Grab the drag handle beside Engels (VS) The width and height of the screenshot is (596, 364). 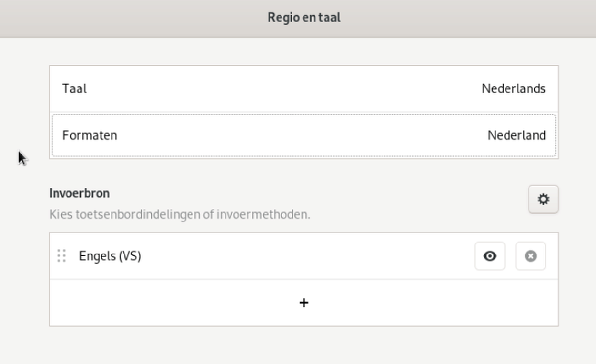pos(61,256)
